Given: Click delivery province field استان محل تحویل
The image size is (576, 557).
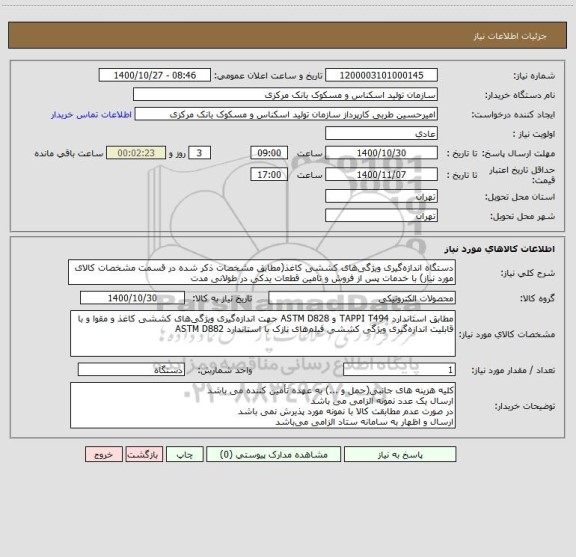Looking at the screenshot, I should tap(381, 196).
